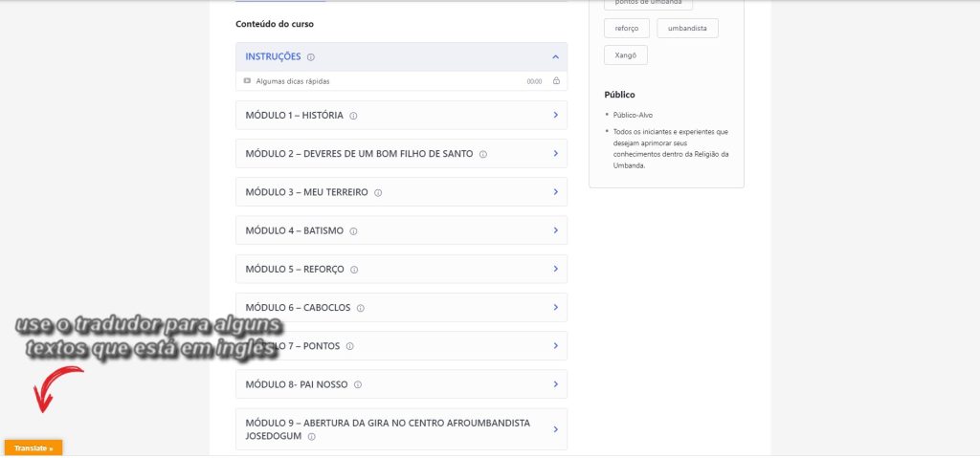Expand MÓDULO 1 – HISTÓRIA with its arrow
Screen dimensions: 980x458
(x=555, y=116)
